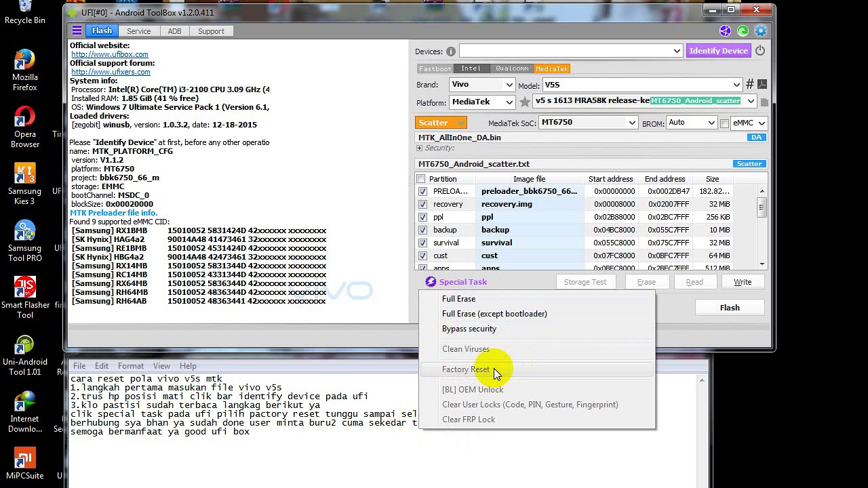Toggle the checkbox beside eMMC dropdown
This screenshot has height=488, width=868.
724,123
